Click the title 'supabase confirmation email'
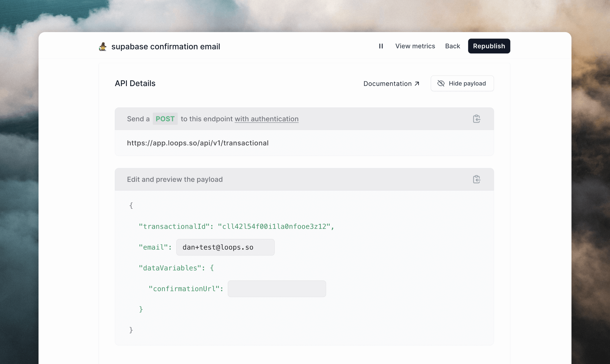610x364 pixels. pyautogui.click(x=166, y=47)
